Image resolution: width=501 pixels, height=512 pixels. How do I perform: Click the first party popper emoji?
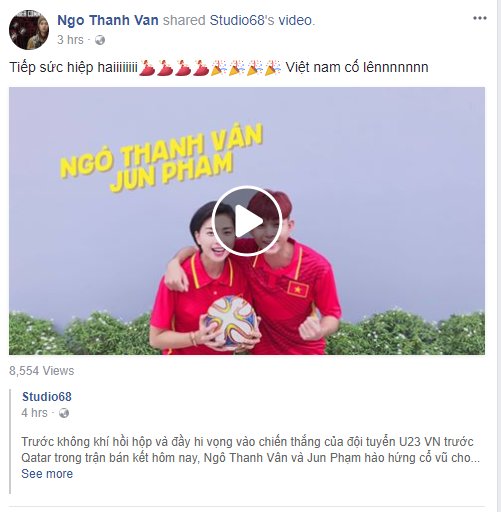pos(219,68)
